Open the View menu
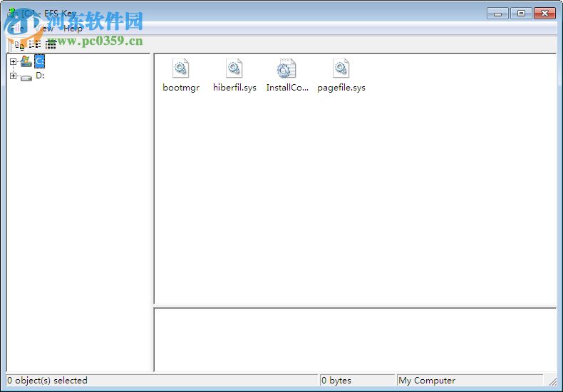563x392 pixels. (44, 29)
